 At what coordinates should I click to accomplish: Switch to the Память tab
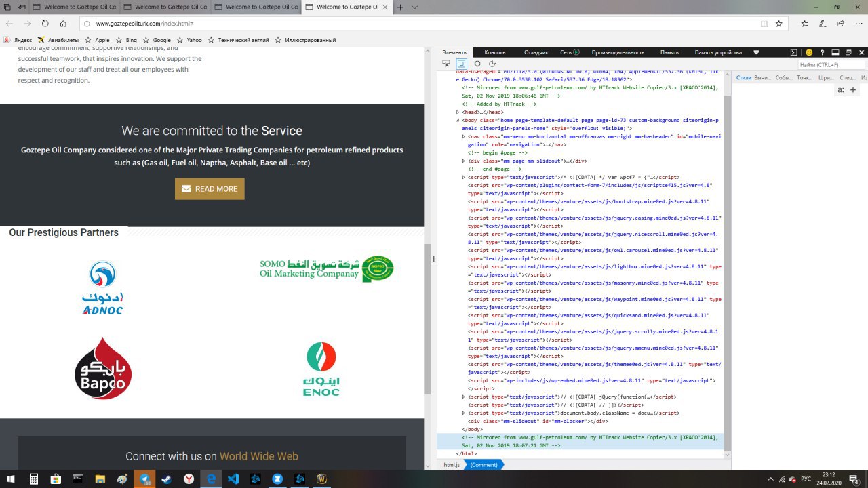tap(669, 52)
